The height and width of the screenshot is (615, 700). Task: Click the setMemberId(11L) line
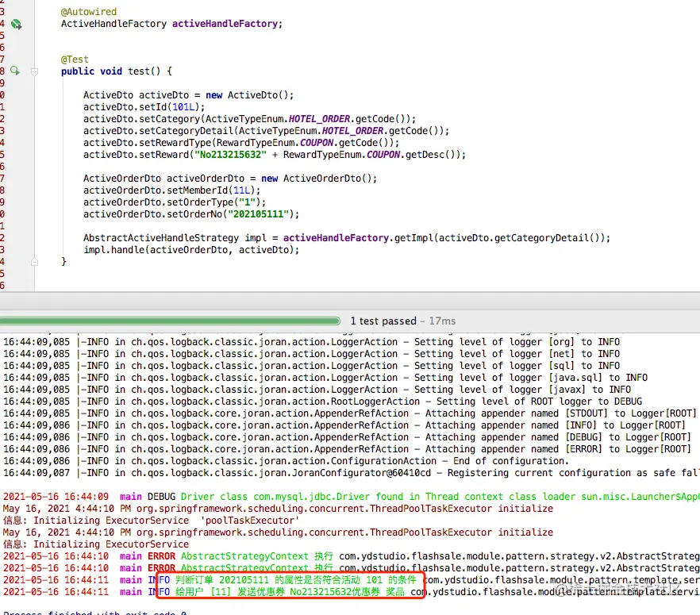[x=171, y=190]
